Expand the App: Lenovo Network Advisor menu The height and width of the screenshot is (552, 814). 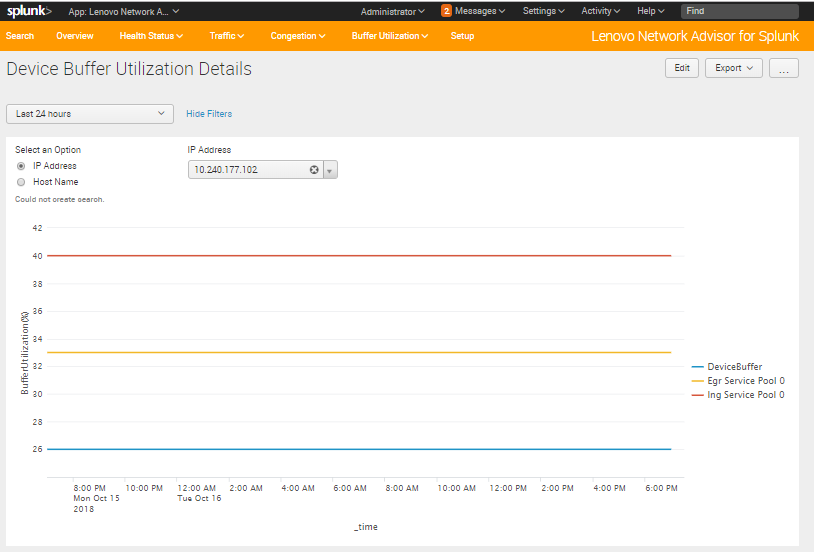coord(124,11)
